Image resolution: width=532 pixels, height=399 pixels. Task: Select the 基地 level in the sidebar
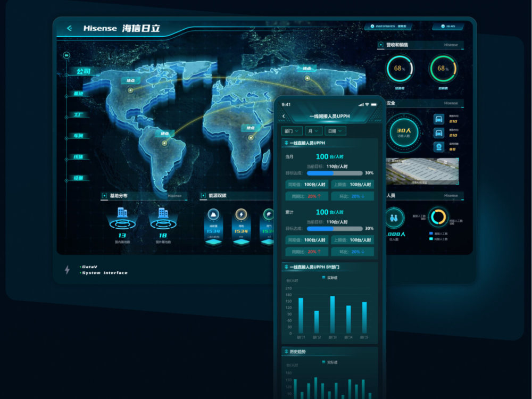click(x=78, y=93)
